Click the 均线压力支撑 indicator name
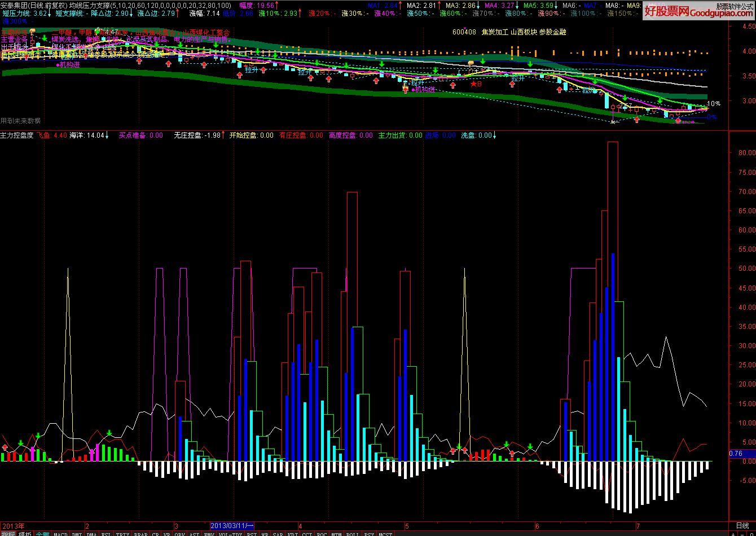The height and width of the screenshot is (536, 756). [x=90, y=5]
